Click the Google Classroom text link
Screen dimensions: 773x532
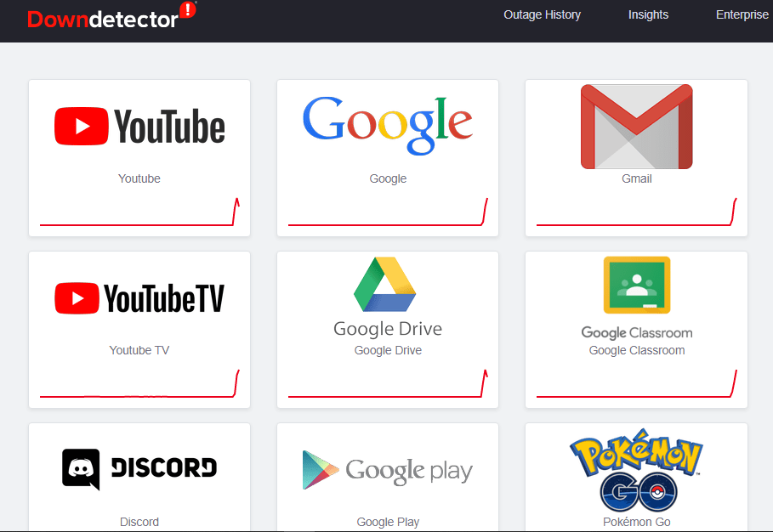pos(636,349)
